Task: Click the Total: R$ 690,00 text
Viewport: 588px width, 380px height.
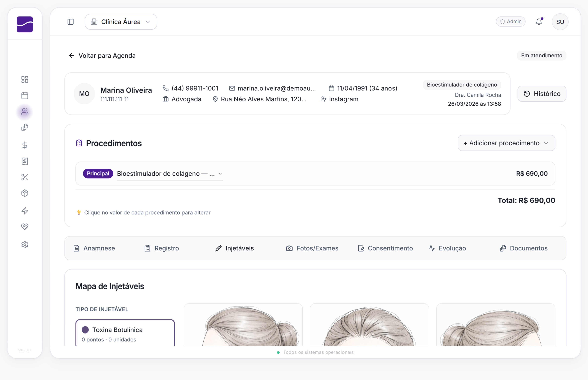Action: [526, 200]
